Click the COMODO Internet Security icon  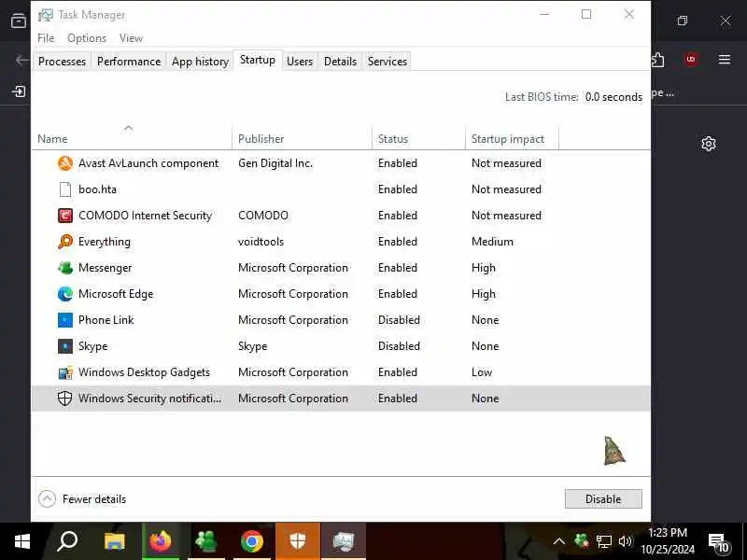(65, 216)
